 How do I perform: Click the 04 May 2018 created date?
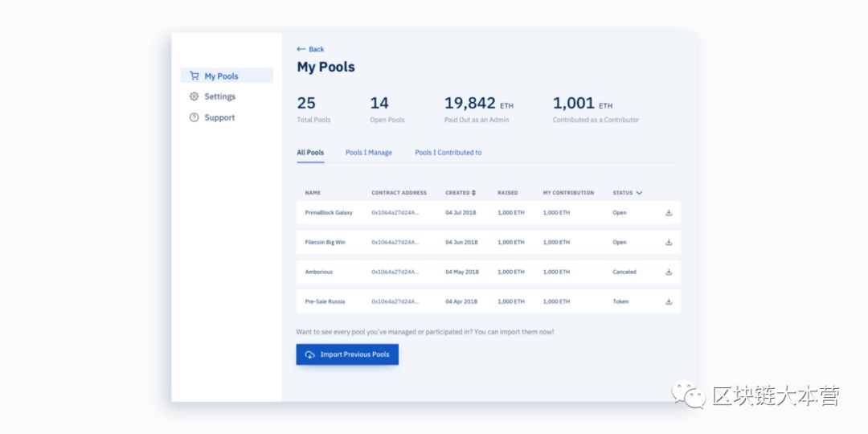point(462,272)
